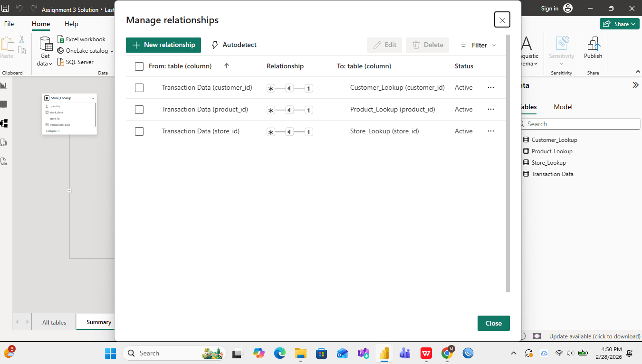Collapse the Data pane with double chevron

click(635, 85)
